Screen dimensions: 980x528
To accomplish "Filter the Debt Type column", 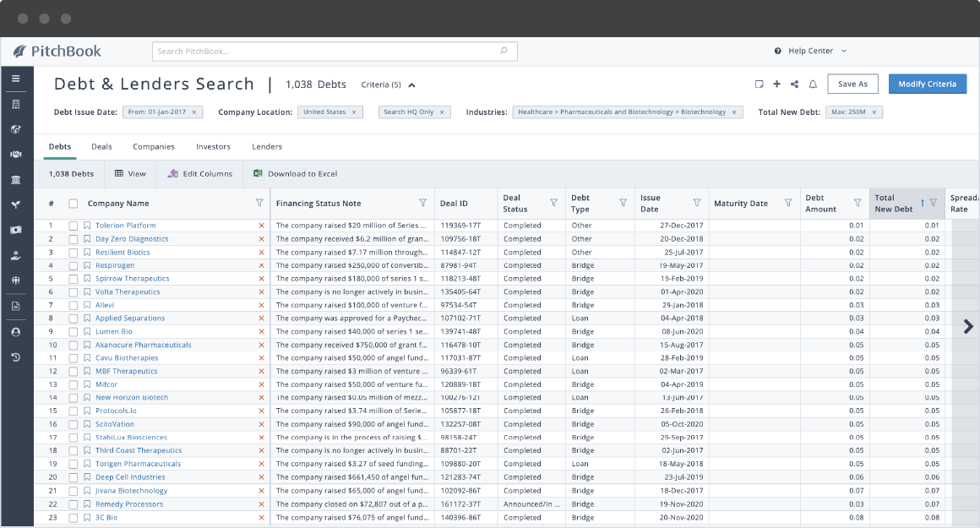I will coord(623,203).
